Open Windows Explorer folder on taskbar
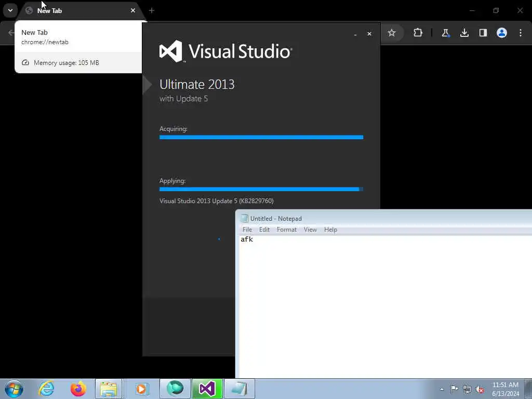Image resolution: width=532 pixels, height=399 pixels. (109, 389)
